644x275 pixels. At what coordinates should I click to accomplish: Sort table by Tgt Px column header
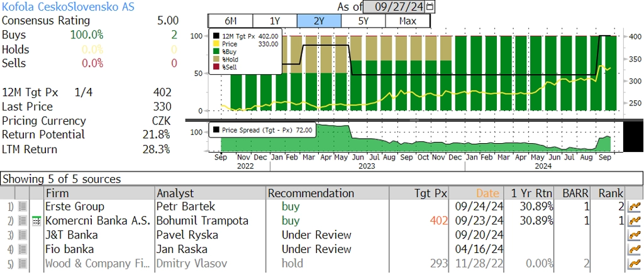click(x=419, y=193)
